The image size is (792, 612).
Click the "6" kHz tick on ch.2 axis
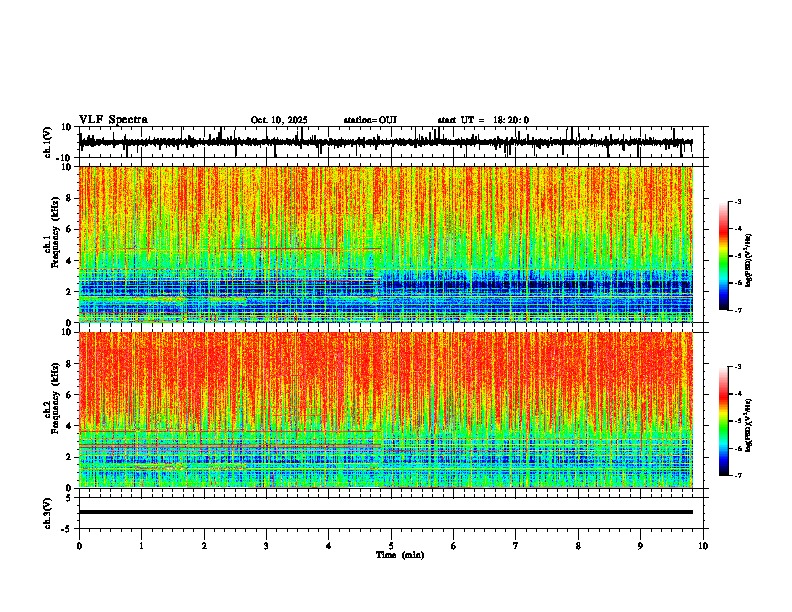point(69,395)
